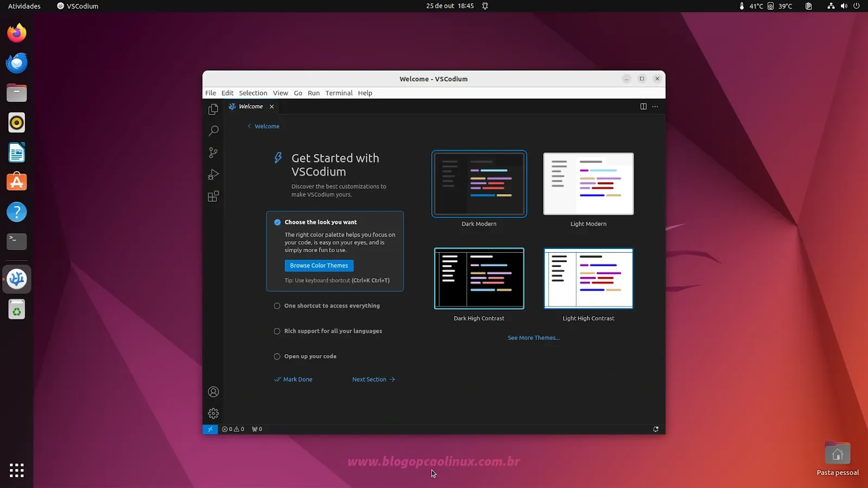Go back via the Welcome breadcrumb link

pos(264,126)
